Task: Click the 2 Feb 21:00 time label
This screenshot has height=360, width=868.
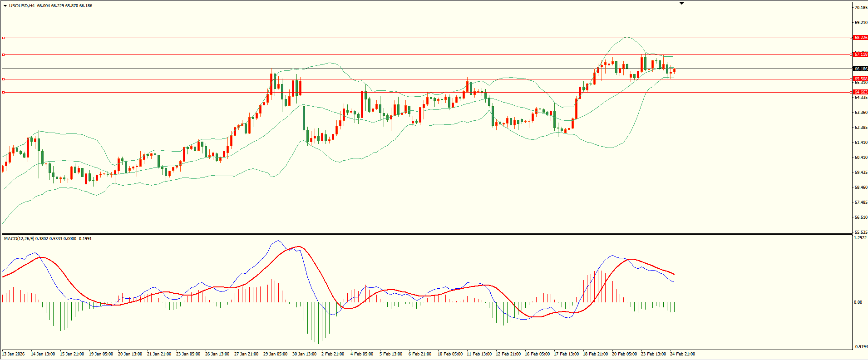Action: tap(333, 354)
